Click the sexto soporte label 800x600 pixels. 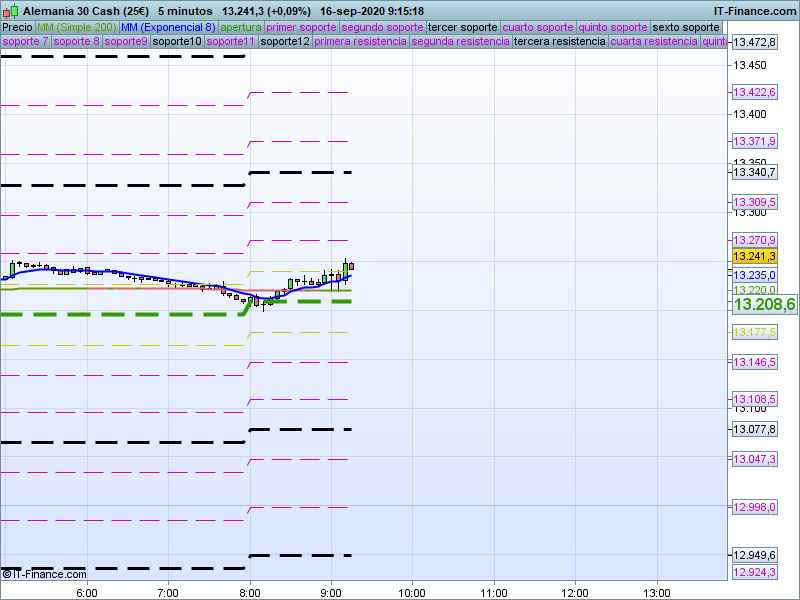pyautogui.click(x=686, y=27)
